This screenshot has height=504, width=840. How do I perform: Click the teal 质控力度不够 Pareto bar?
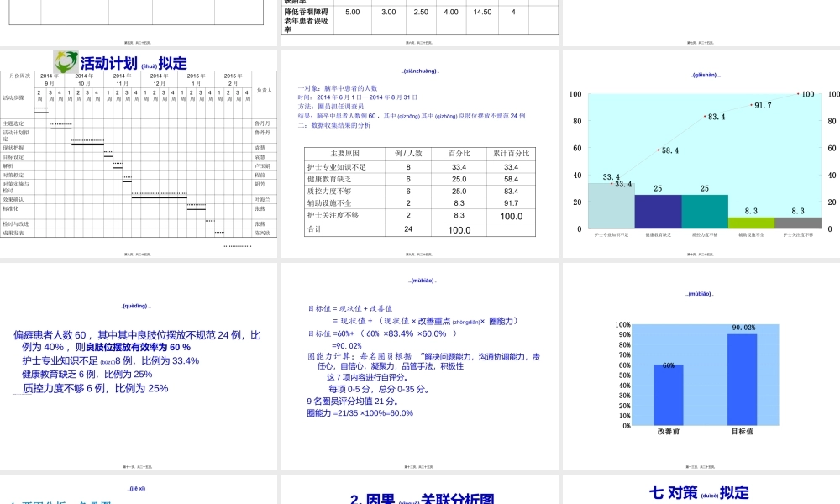coord(705,212)
